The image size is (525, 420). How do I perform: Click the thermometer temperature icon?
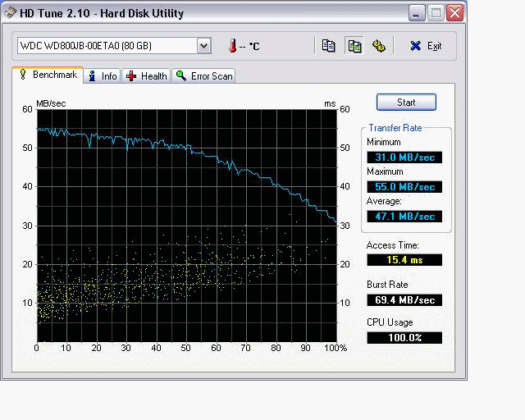[x=233, y=46]
